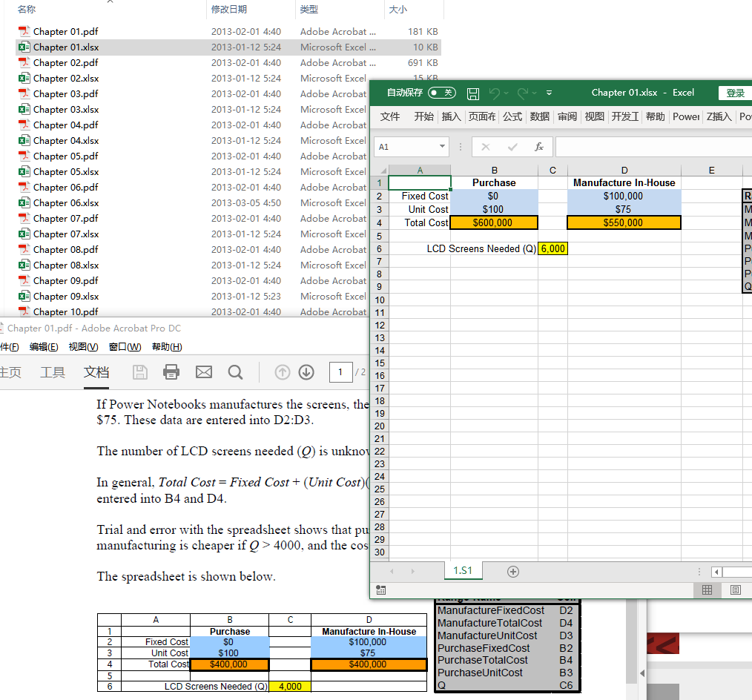Viewport: 752px width, 700px height.
Task: Switch to the 数据 ribbon tab
Action: tap(540, 116)
